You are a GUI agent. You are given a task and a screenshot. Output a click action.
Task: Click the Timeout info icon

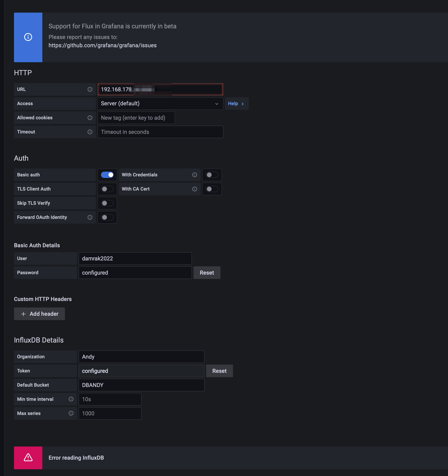point(90,132)
